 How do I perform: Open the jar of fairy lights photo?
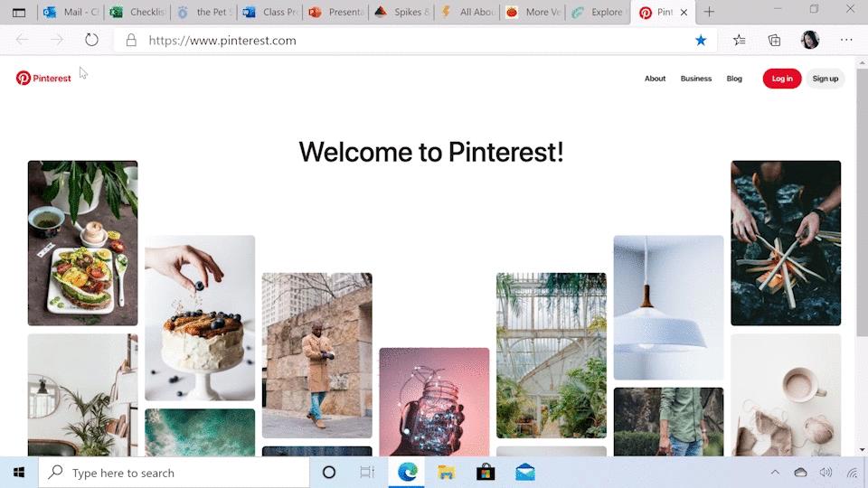click(x=434, y=401)
